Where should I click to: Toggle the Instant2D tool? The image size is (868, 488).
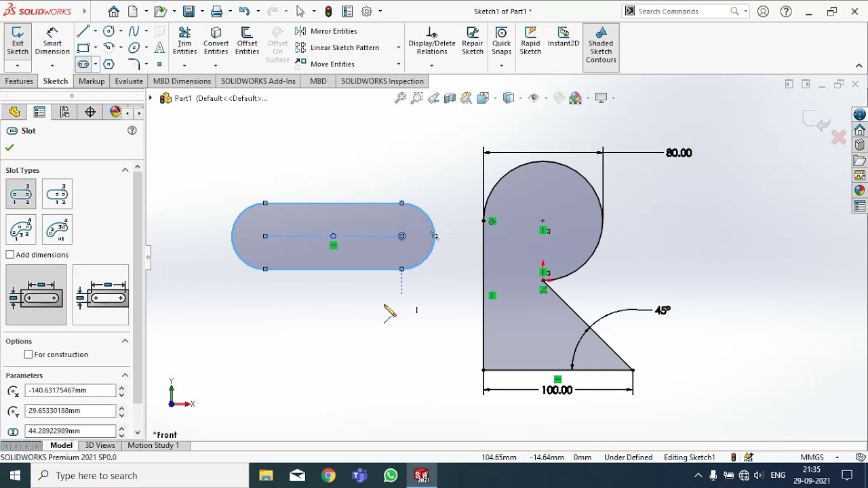564,37
